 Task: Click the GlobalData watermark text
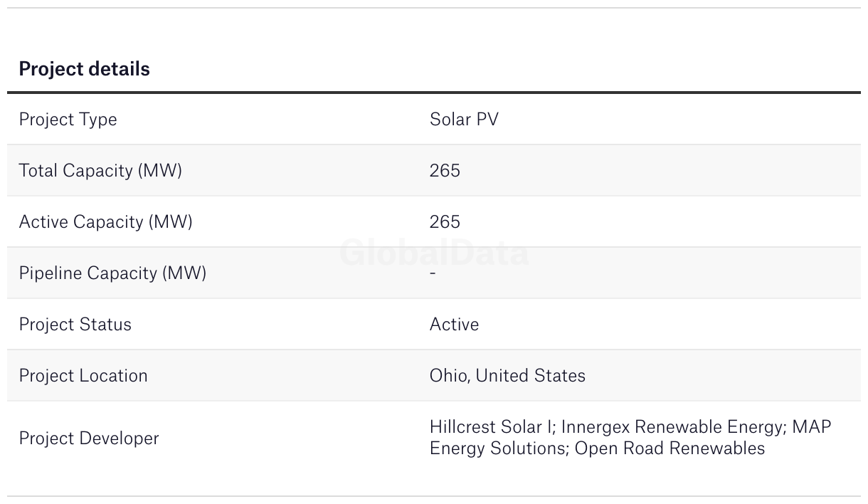434,253
